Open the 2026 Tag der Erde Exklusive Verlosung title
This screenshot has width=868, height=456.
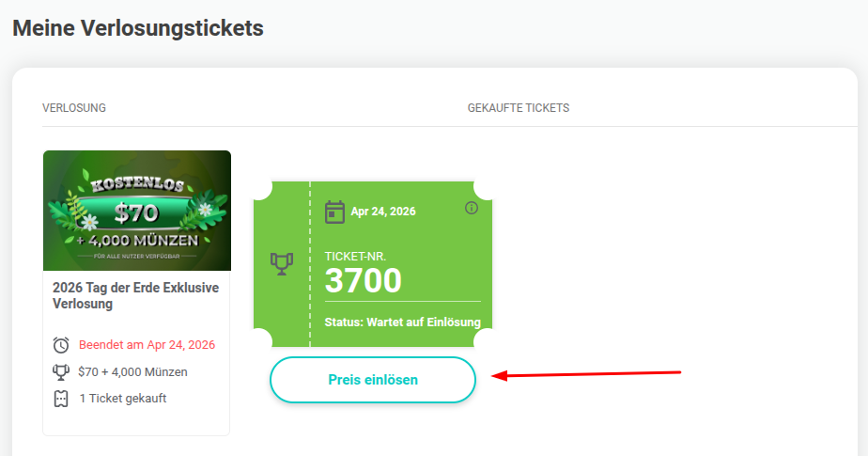pyautogui.click(x=135, y=295)
